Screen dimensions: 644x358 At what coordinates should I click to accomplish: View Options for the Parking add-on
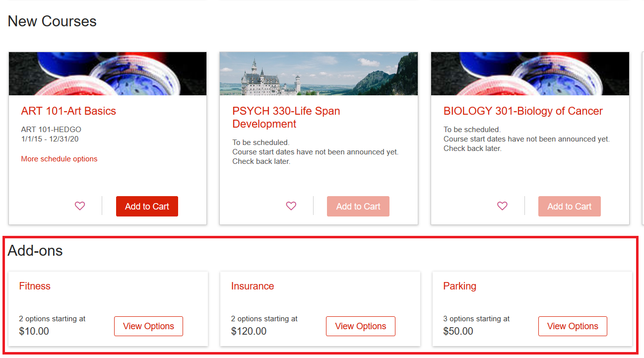point(573,326)
